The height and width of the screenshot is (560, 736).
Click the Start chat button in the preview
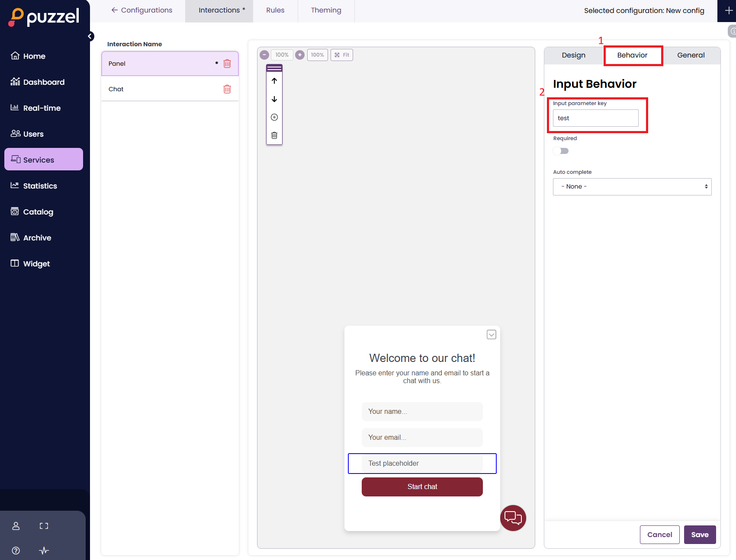click(x=422, y=486)
